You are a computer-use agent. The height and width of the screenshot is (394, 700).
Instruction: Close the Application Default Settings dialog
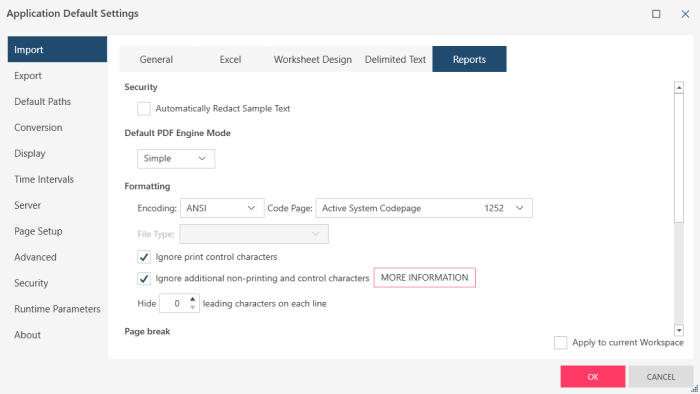click(x=685, y=14)
